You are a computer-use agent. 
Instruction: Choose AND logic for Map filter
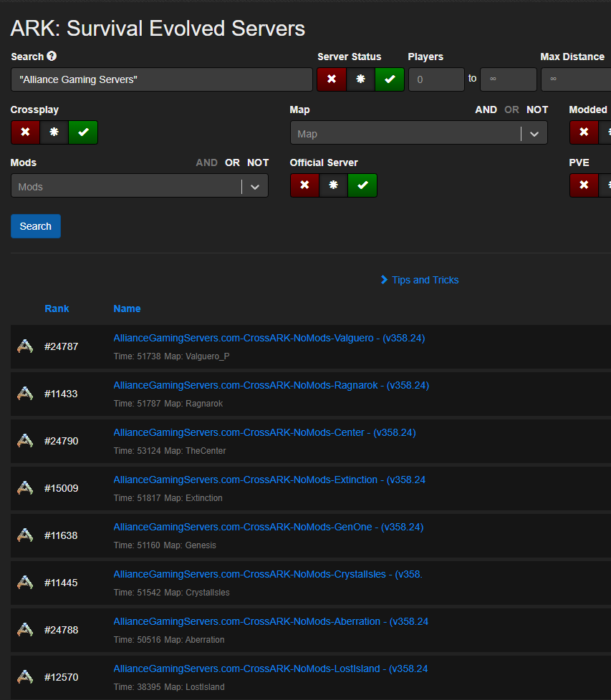click(x=486, y=110)
